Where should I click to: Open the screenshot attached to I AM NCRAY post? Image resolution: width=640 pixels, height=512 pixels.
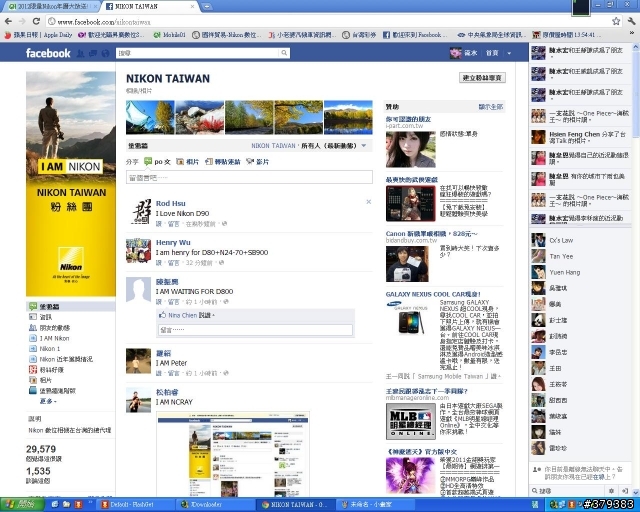tap(233, 454)
